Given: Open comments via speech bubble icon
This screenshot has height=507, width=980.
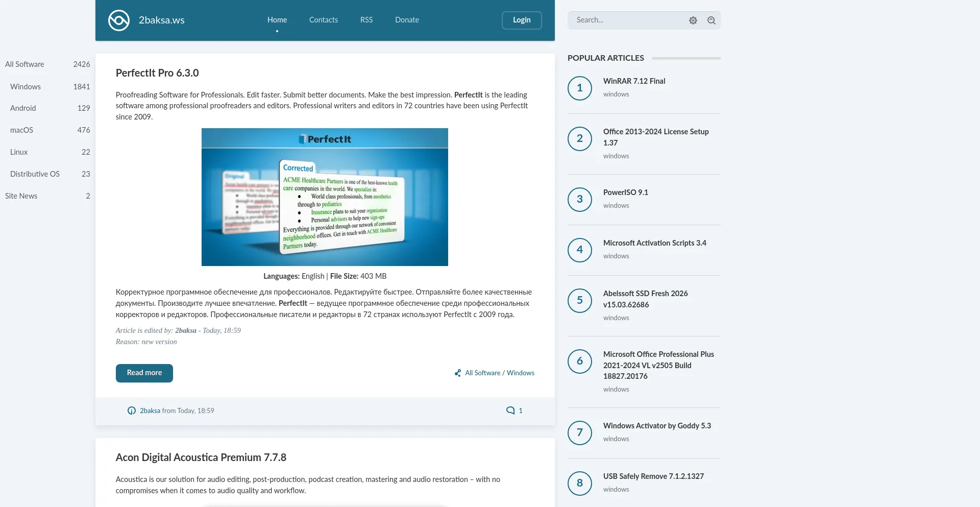Looking at the screenshot, I should pyautogui.click(x=510, y=411).
